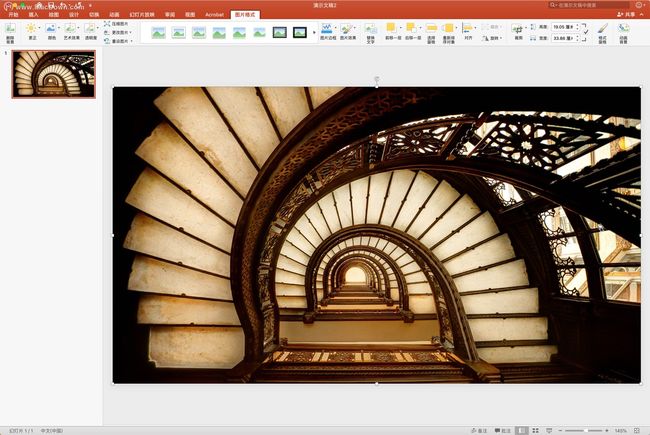Click the search in presentation field

(589, 5)
